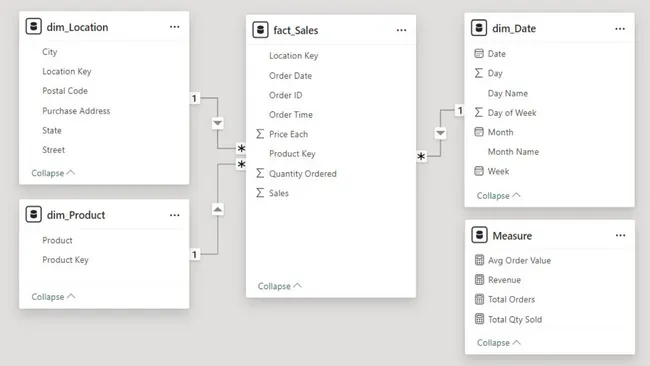Click the fact_Sales table database icon
Image resolution: width=650 pixels, height=366 pixels.
tap(260, 30)
